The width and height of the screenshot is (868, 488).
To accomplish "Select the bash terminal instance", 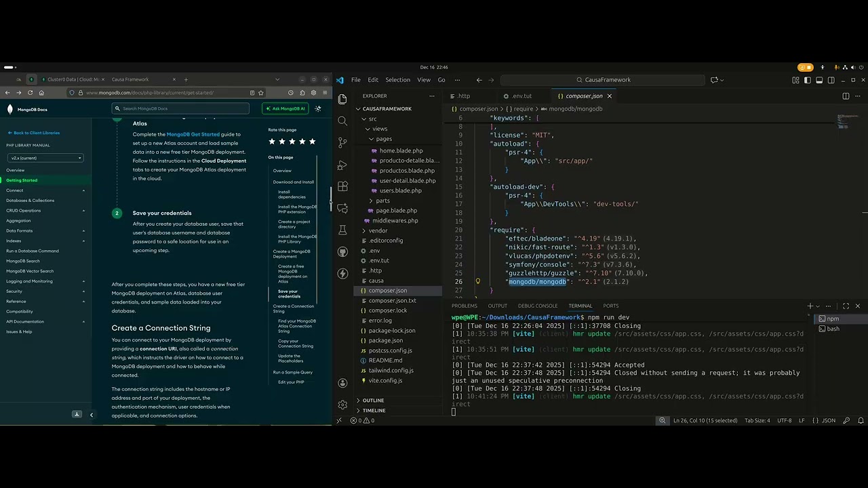I will point(833,329).
